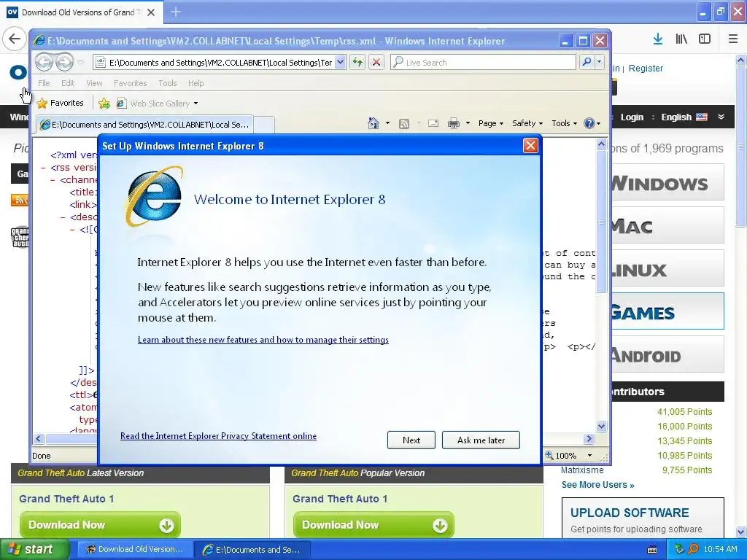Open the search provider dropdown arrow
Viewport: 747px width, 560px height.
(600, 62)
